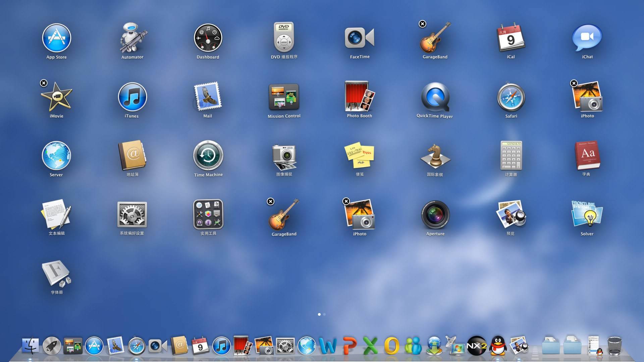The height and width of the screenshot is (362, 644).
Task: Launch GarageBand icon beside iCal
Action: click(435, 38)
